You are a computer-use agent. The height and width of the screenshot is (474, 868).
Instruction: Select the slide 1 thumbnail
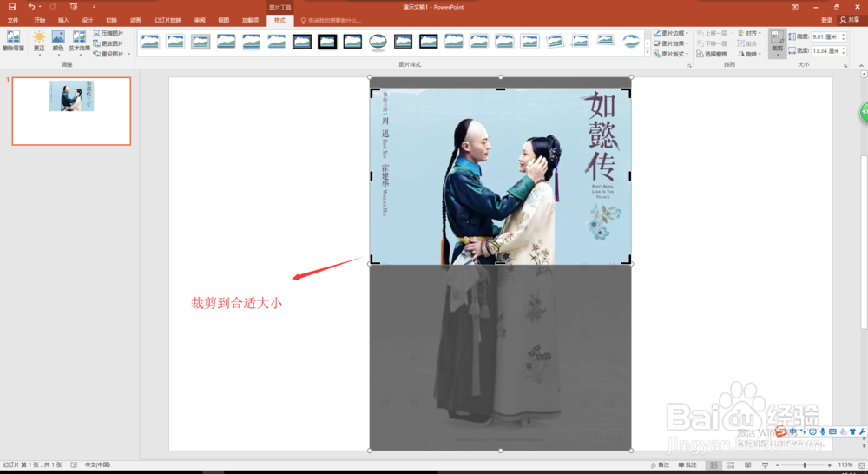pos(71,111)
